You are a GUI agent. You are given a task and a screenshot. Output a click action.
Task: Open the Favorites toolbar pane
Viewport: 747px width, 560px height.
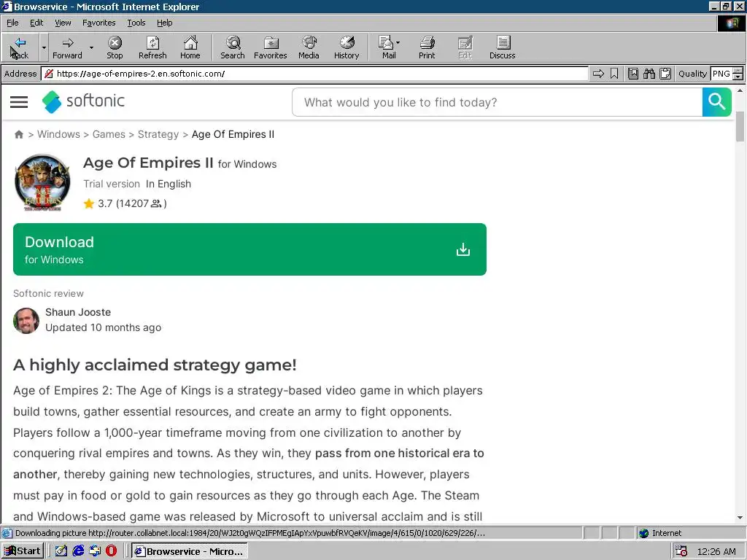tap(270, 47)
